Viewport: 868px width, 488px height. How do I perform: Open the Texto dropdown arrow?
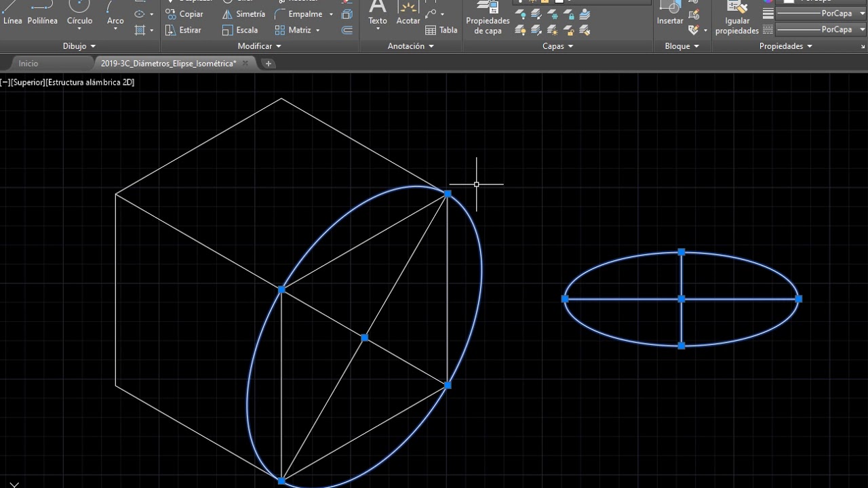(x=378, y=29)
